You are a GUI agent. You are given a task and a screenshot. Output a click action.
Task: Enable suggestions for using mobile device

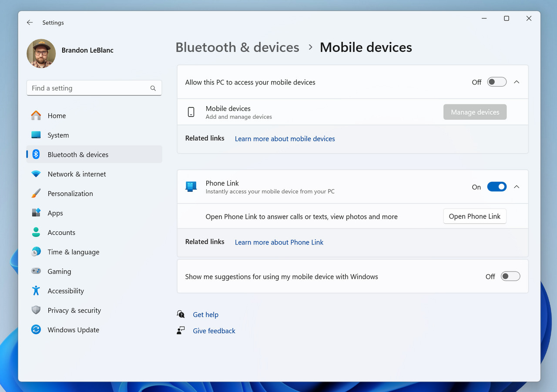[510, 276]
